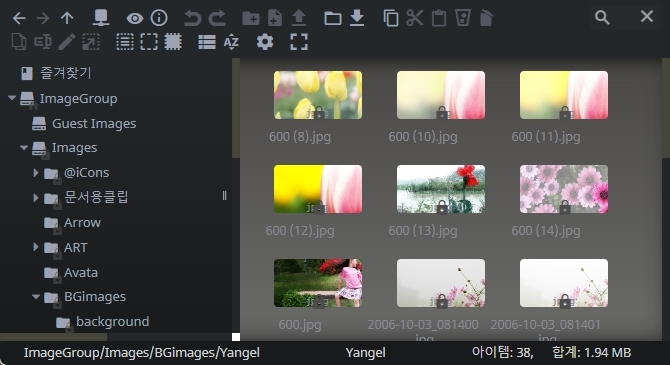The height and width of the screenshot is (365, 670).
Task: Select thumbnail 2006-10-03_081400 jpg
Action: tap(441, 283)
